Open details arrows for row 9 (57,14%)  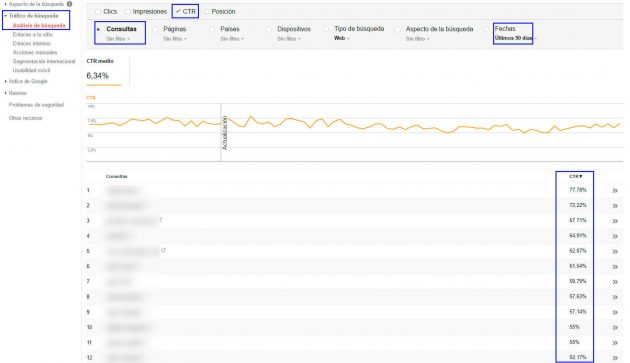(615, 313)
